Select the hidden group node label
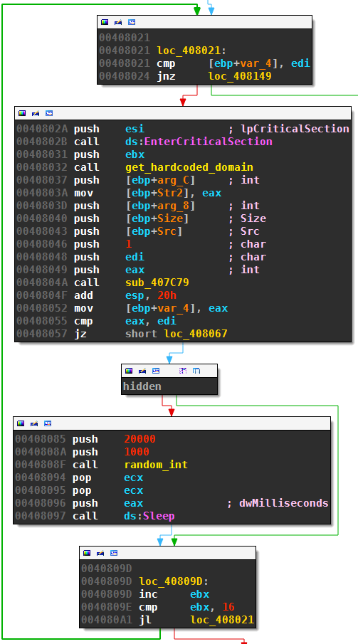 (x=142, y=386)
